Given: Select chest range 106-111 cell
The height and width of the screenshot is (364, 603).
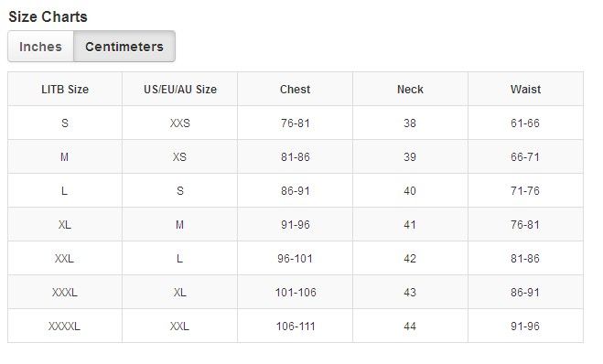Looking at the screenshot, I should tap(295, 326).
